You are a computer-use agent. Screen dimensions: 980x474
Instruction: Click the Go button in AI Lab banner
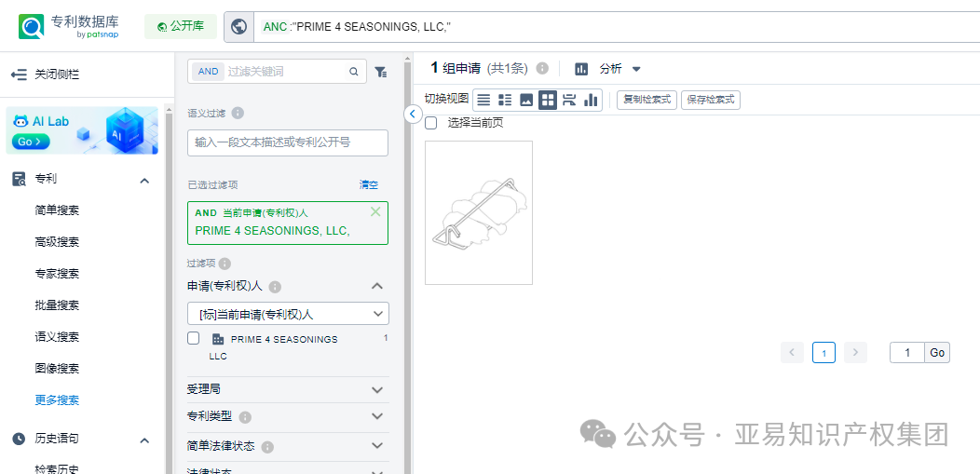[x=30, y=142]
